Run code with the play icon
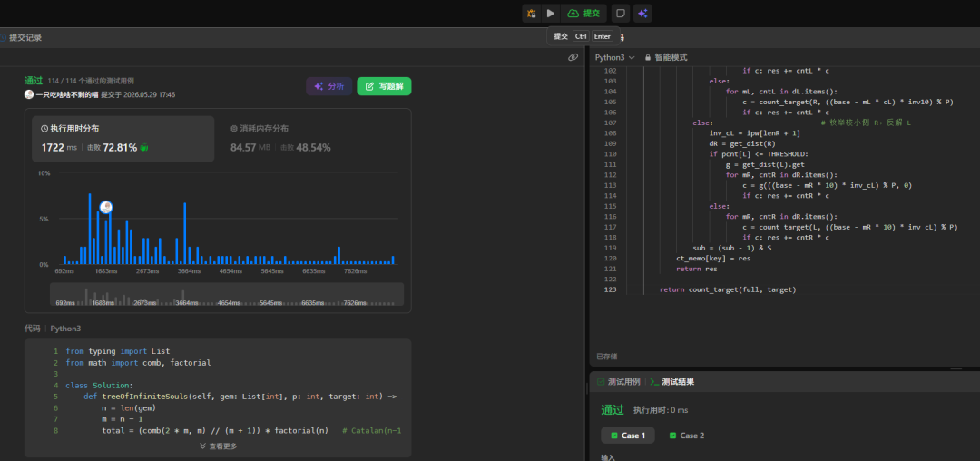 tap(550, 13)
